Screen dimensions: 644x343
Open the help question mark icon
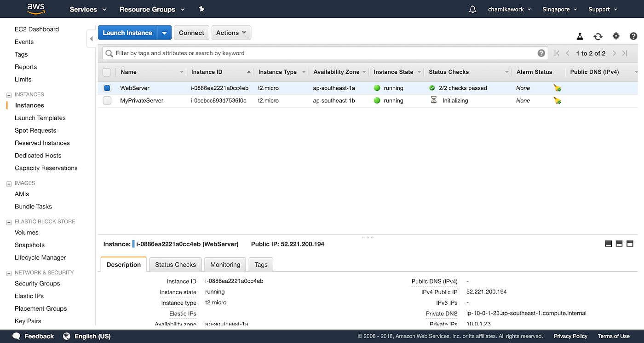[633, 36]
